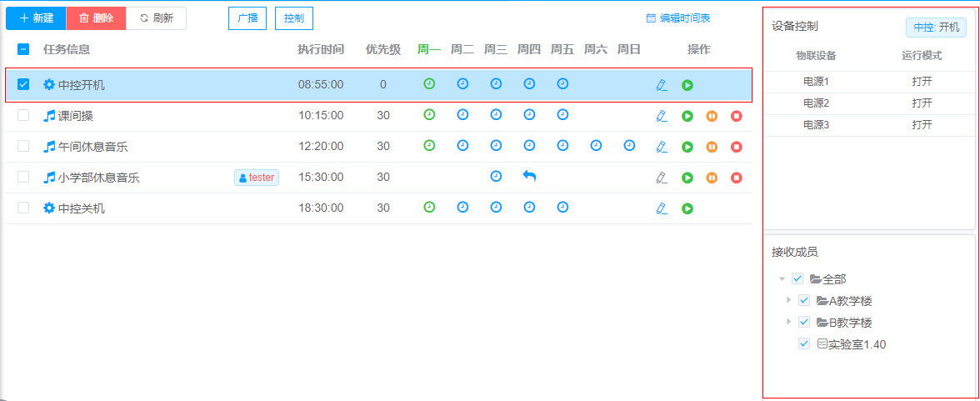Switch to the 广播 tab
Viewport: 980px width, 401px height.
[x=247, y=18]
